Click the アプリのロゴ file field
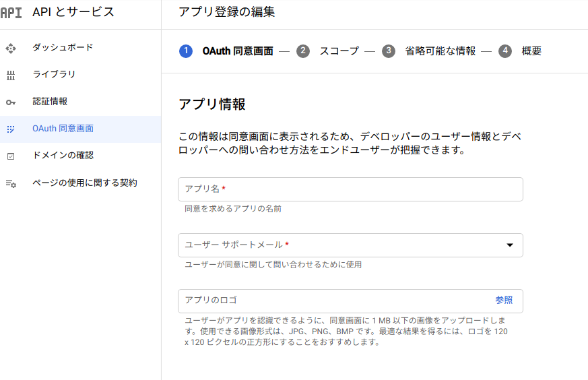The width and height of the screenshot is (588, 380). click(351, 301)
